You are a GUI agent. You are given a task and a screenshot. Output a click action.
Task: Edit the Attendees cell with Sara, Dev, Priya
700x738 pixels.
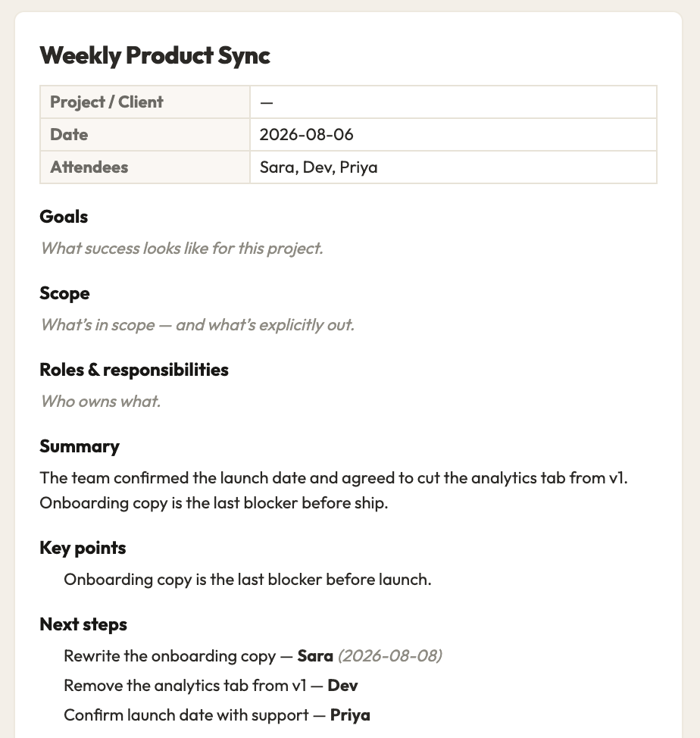[x=453, y=167]
